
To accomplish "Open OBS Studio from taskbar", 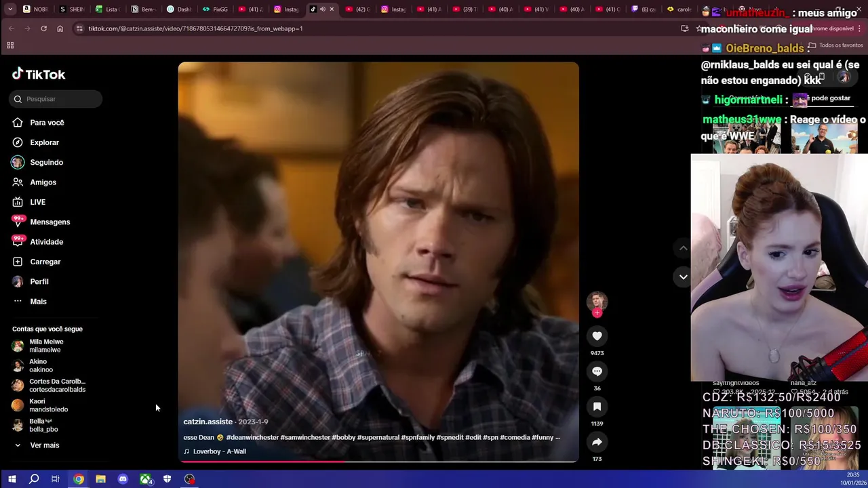I will (189, 479).
